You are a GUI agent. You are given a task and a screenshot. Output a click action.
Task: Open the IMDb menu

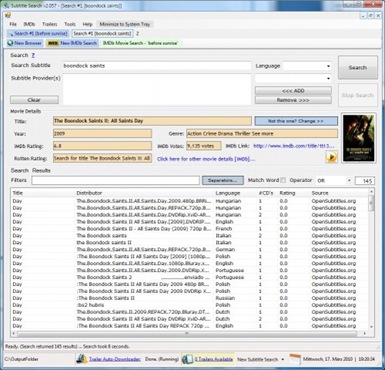click(29, 24)
